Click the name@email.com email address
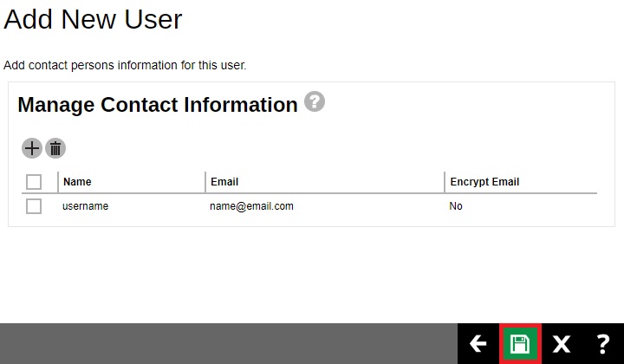The image size is (624, 364). (x=251, y=206)
